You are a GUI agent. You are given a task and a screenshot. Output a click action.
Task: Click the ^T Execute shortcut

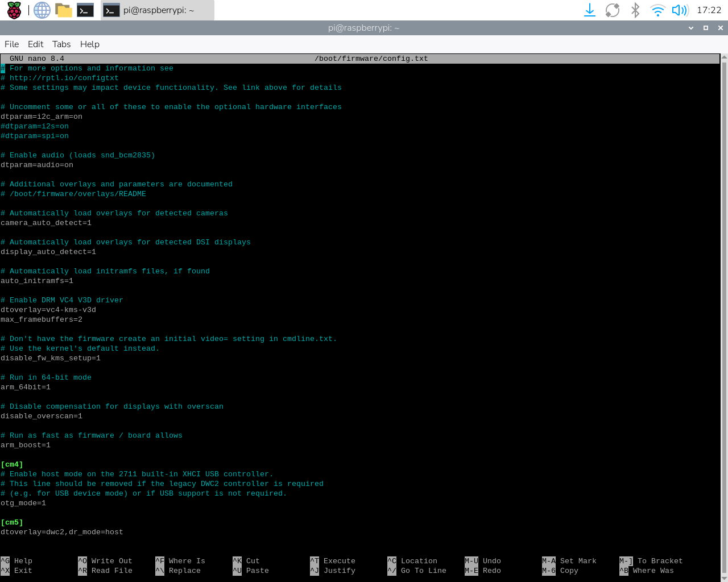point(333,561)
